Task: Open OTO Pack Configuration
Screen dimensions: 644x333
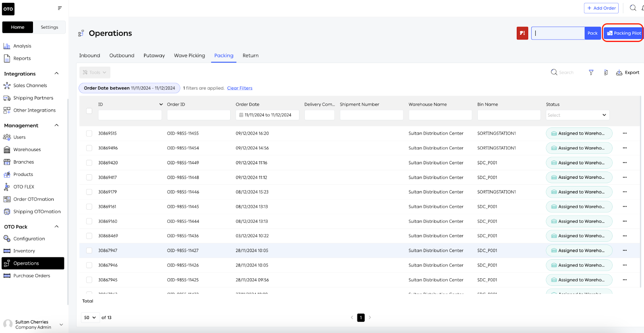Action: click(x=29, y=239)
